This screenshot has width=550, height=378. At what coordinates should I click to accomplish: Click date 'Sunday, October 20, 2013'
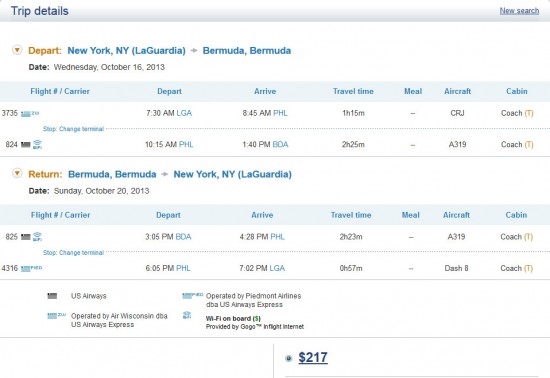click(101, 191)
